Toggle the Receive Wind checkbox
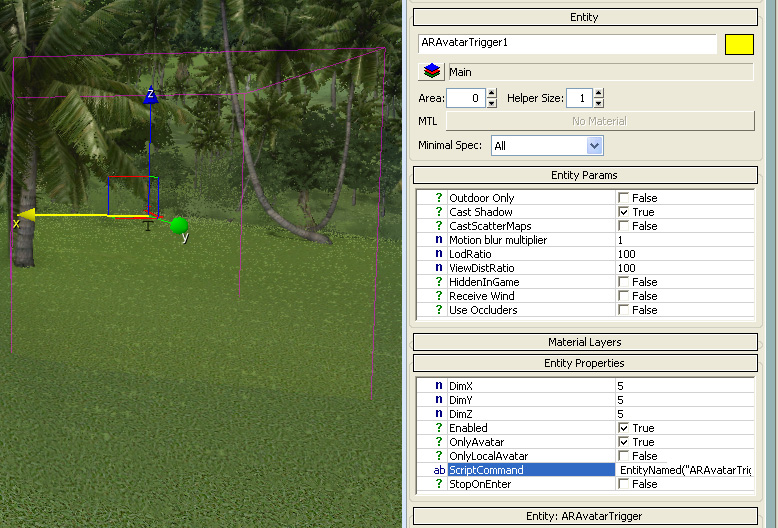The image size is (778, 528). tap(623, 296)
